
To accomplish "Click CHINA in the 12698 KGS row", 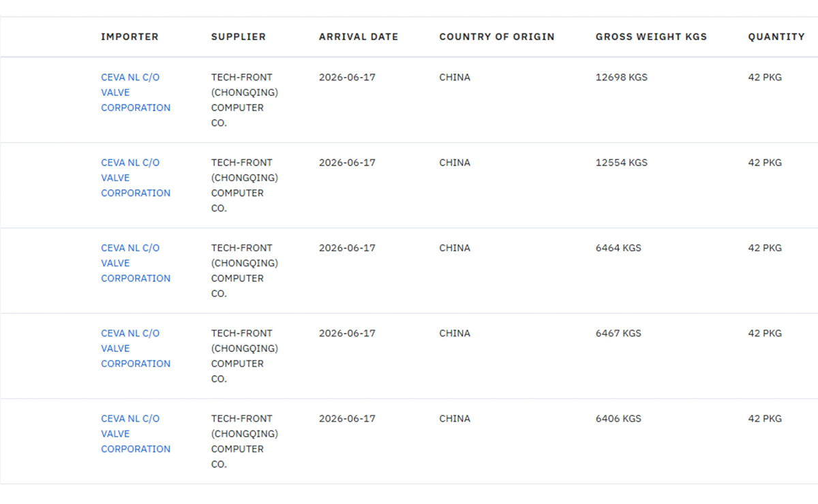I will pyautogui.click(x=455, y=77).
